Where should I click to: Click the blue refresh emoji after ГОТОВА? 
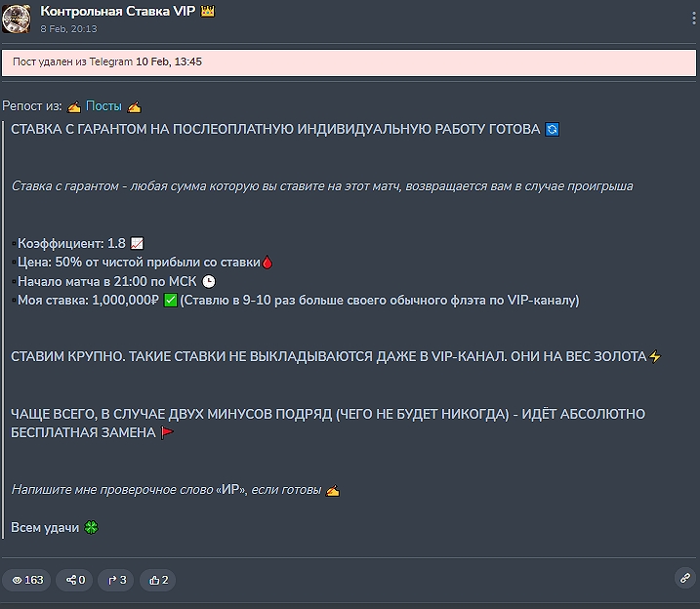(x=553, y=130)
